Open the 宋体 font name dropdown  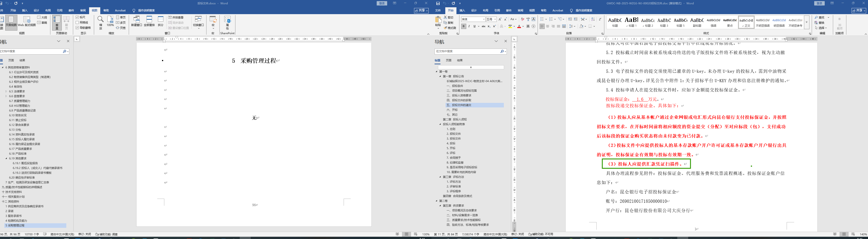(x=484, y=20)
